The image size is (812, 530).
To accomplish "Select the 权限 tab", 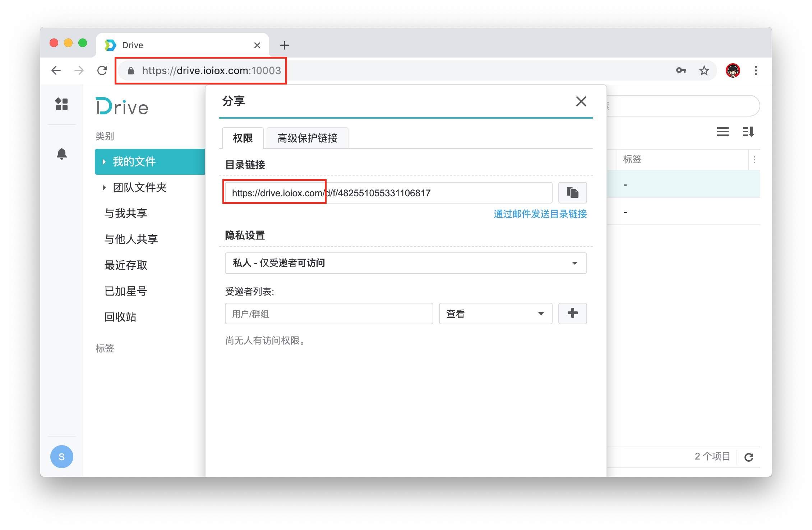I will pyautogui.click(x=243, y=138).
